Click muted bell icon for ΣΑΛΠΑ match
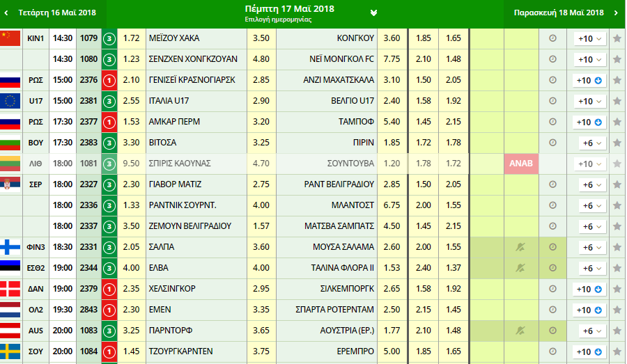 click(520, 247)
